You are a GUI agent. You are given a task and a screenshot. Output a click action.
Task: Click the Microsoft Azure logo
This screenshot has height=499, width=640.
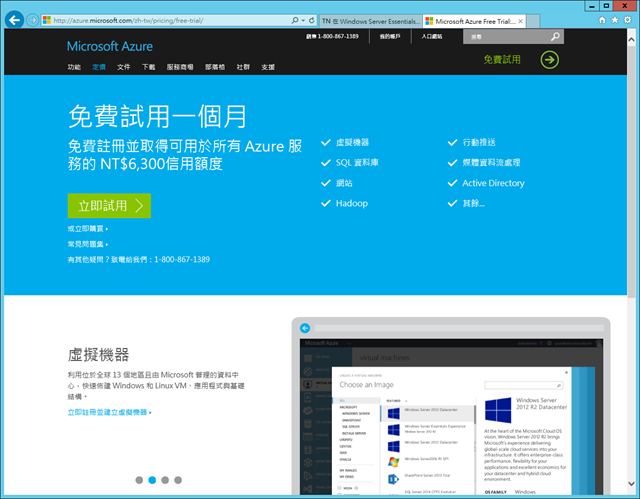[110, 47]
